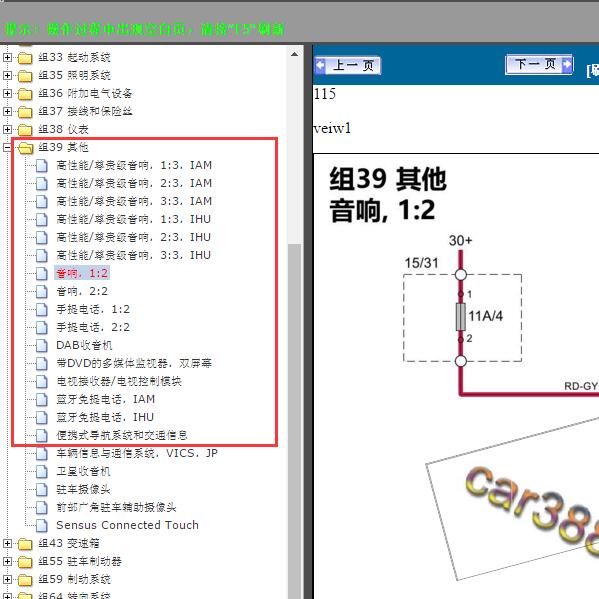The image size is (599, 599).
Task: Open Sensus Connected Touch page
Action: (127, 525)
